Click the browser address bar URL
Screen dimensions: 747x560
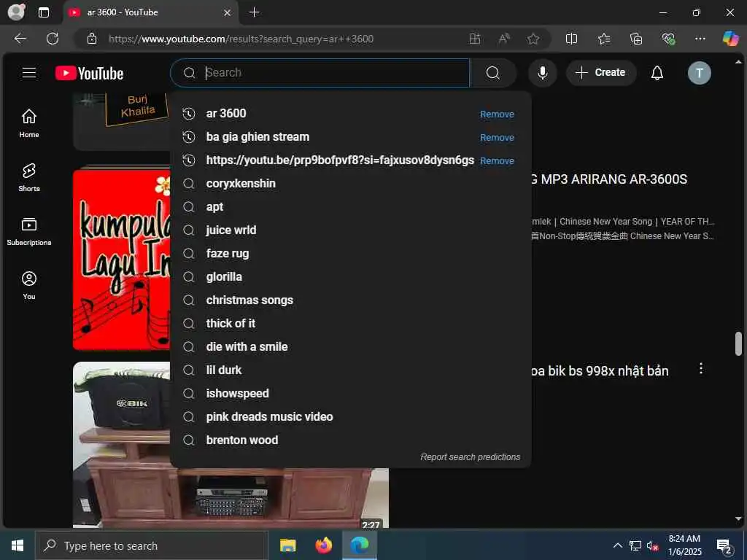pyautogui.click(x=241, y=39)
